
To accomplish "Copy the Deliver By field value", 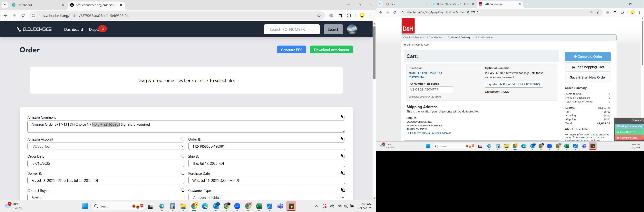I will pos(182,173).
